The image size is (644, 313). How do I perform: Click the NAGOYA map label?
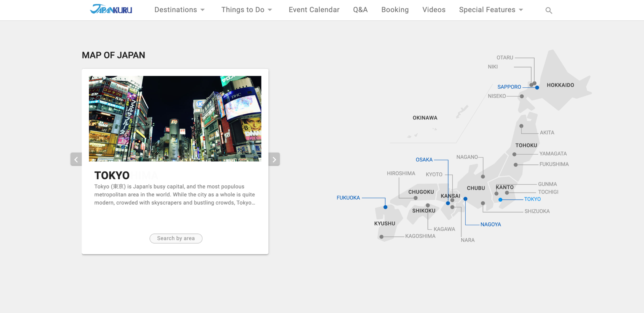tap(490, 225)
